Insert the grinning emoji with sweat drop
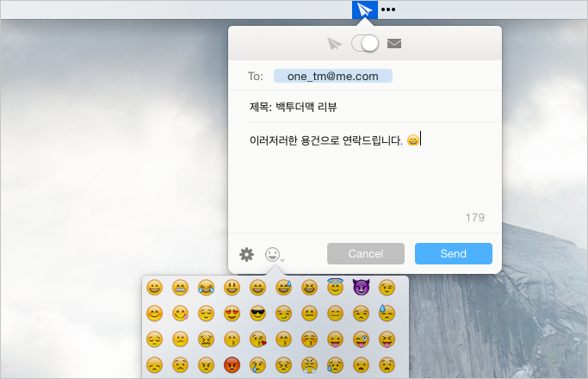 [x=283, y=288]
